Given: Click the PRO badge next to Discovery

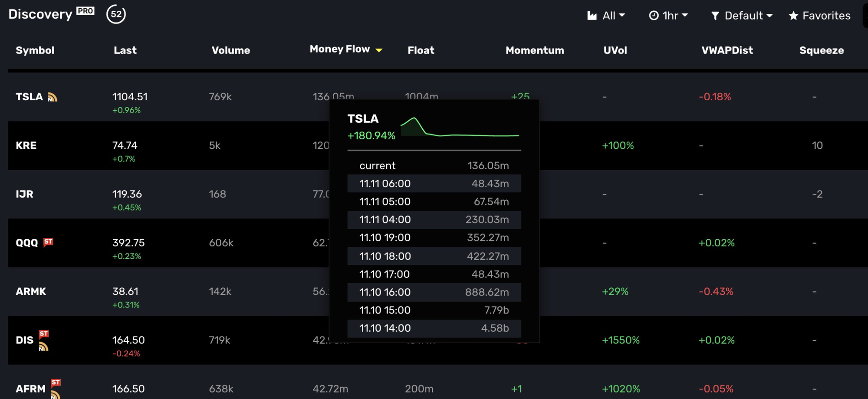Looking at the screenshot, I should coord(85,11).
